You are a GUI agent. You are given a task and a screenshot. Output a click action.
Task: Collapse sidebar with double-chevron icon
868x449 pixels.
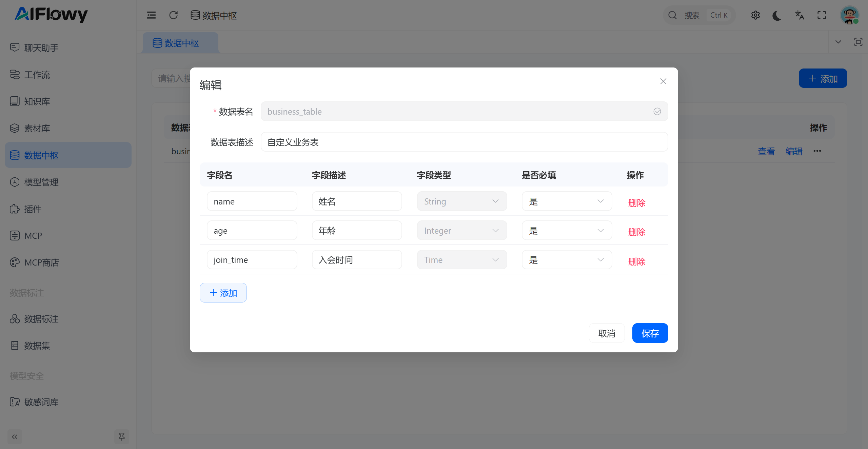click(x=15, y=436)
